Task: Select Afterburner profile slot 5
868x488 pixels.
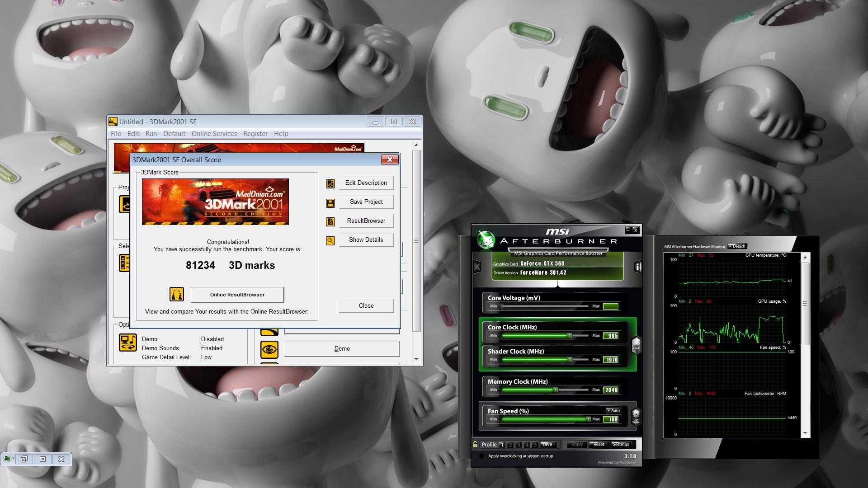Action: 535,445
